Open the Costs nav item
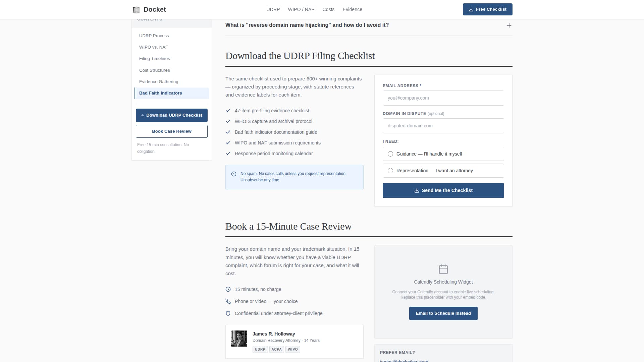Screen dimensions: 644x362 (328, 9)
